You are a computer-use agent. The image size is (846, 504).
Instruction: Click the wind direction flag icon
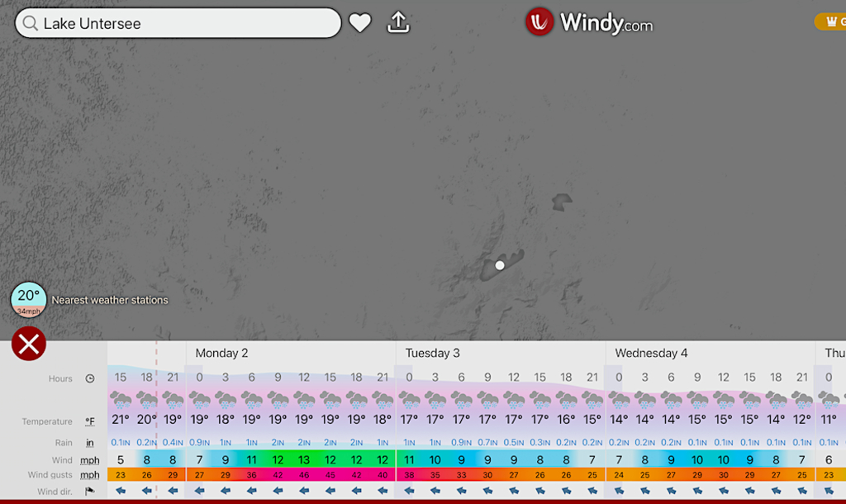(89, 491)
